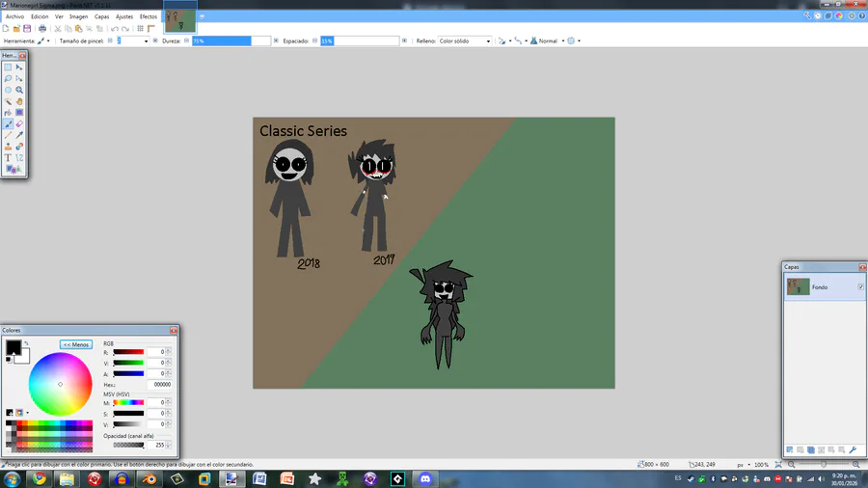Click the Print icon
The image size is (868, 488).
click(x=42, y=29)
